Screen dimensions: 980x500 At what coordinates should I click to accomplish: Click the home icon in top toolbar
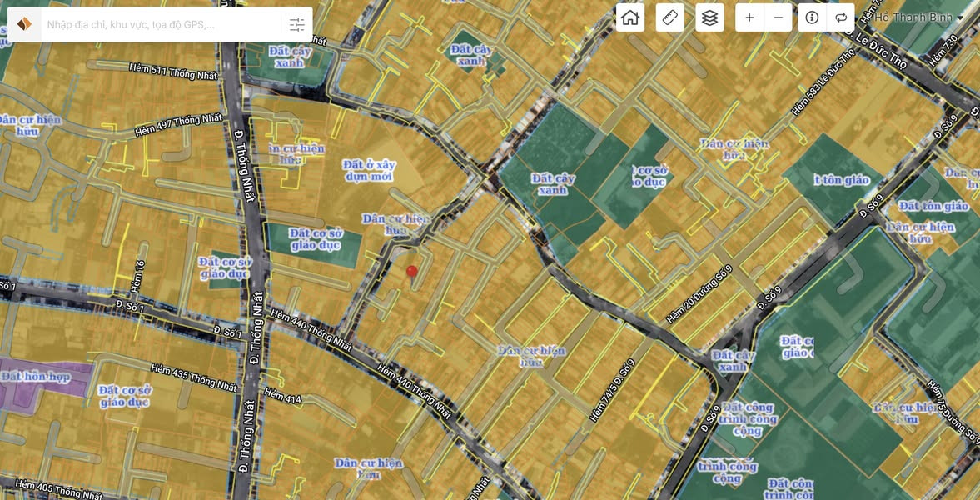(630, 17)
